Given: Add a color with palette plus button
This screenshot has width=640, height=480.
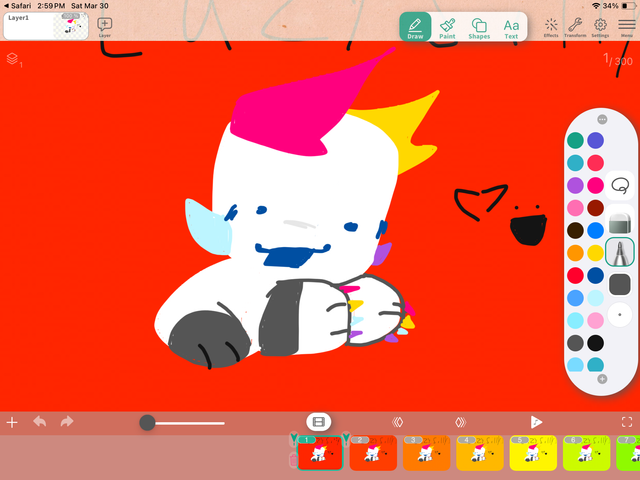Looking at the screenshot, I should coord(602,379).
